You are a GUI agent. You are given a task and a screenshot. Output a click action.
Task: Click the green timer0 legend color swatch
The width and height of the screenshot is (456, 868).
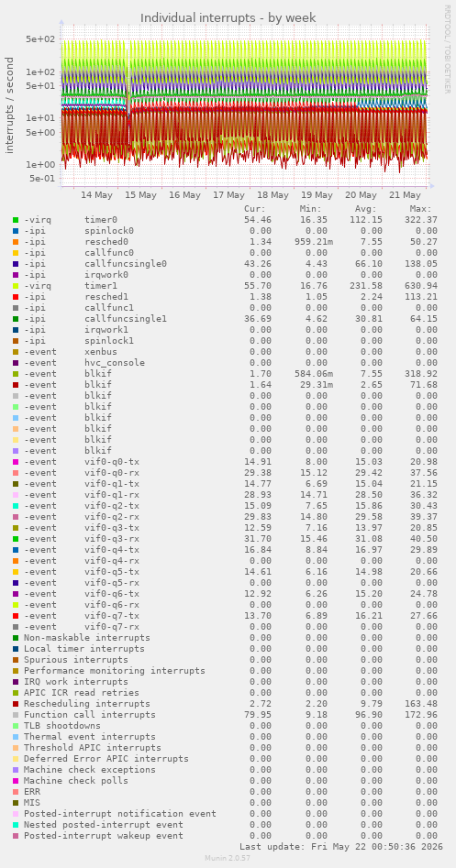(16, 220)
